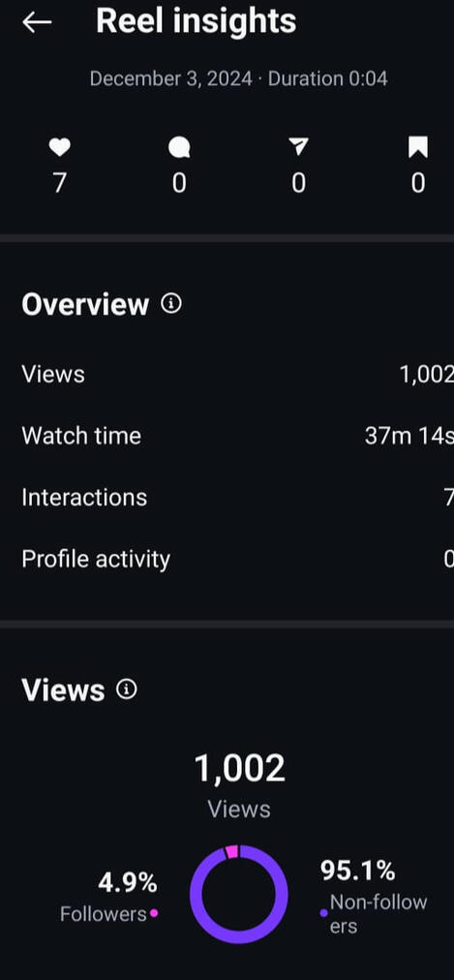Click the likes count 7
The width and height of the screenshot is (454, 980).
point(59,183)
